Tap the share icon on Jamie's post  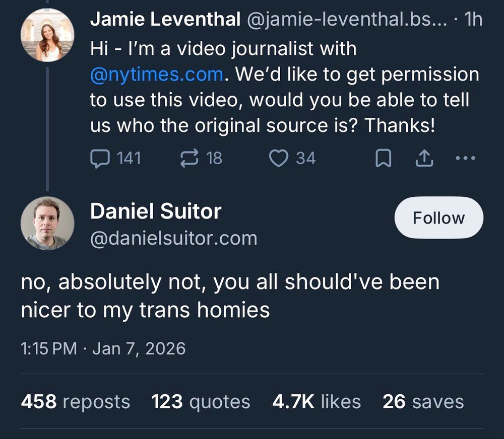(424, 159)
